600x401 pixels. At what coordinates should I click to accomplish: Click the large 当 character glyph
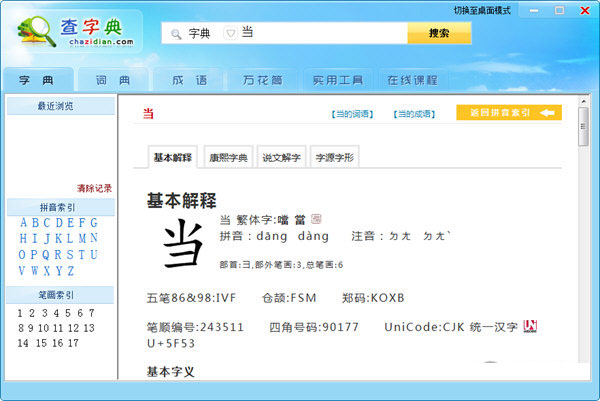[x=183, y=243]
